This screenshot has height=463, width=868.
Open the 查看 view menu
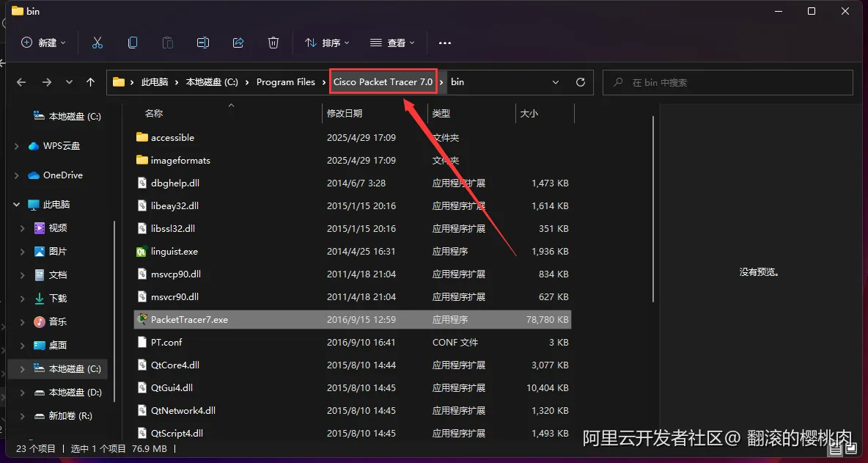pyautogui.click(x=392, y=43)
